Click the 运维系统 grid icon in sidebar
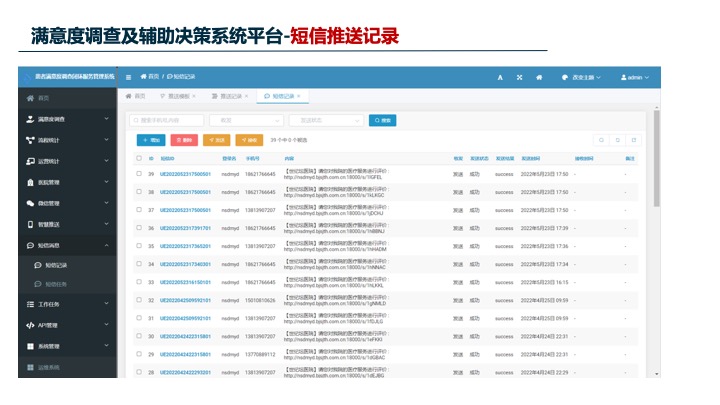720x405 pixels. [x=30, y=367]
